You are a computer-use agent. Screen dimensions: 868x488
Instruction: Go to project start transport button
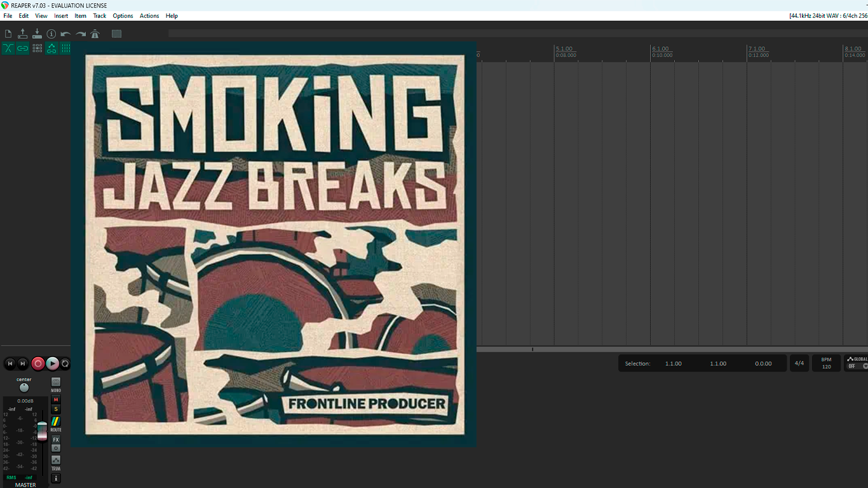pos(10,363)
